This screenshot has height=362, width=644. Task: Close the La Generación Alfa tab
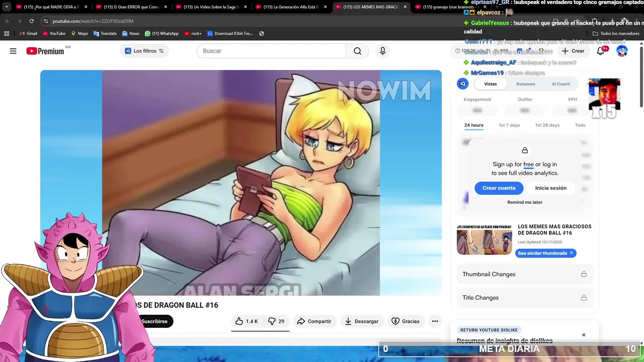click(325, 7)
